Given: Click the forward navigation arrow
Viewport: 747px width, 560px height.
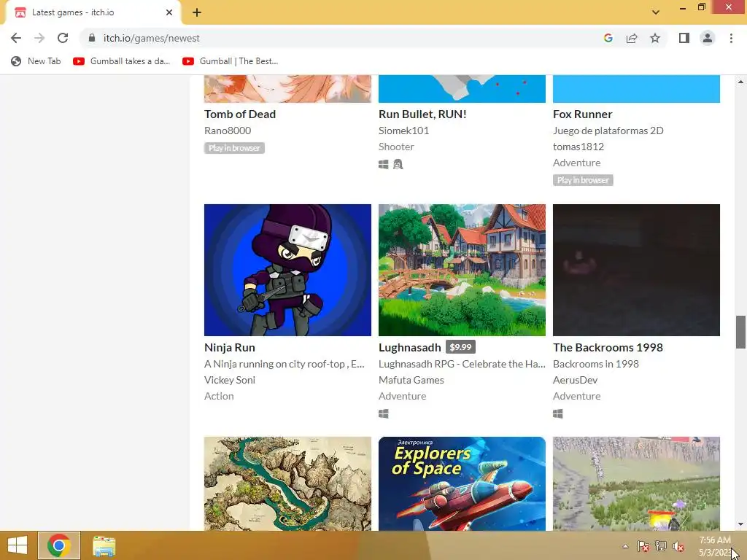Looking at the screenshot, I should 39,38.
